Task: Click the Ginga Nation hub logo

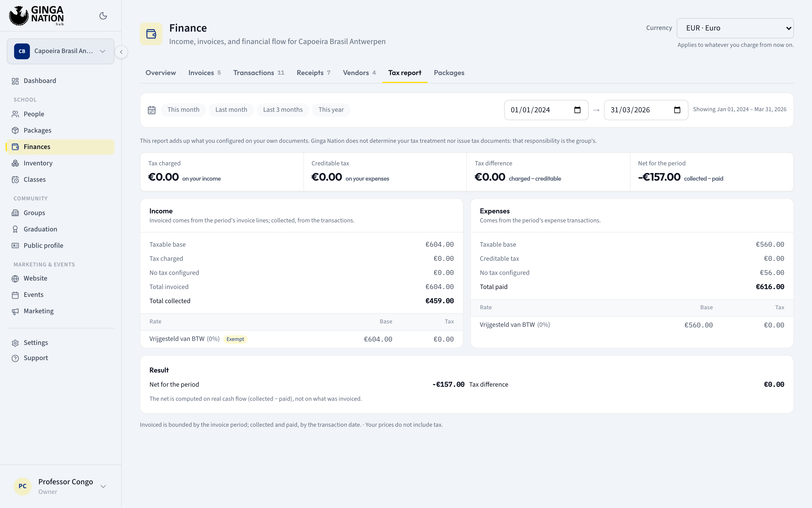Action: (x=36, y=16)
